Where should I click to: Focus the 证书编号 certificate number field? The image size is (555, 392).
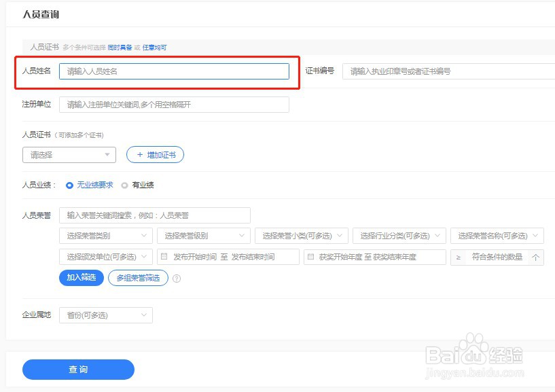448,71
